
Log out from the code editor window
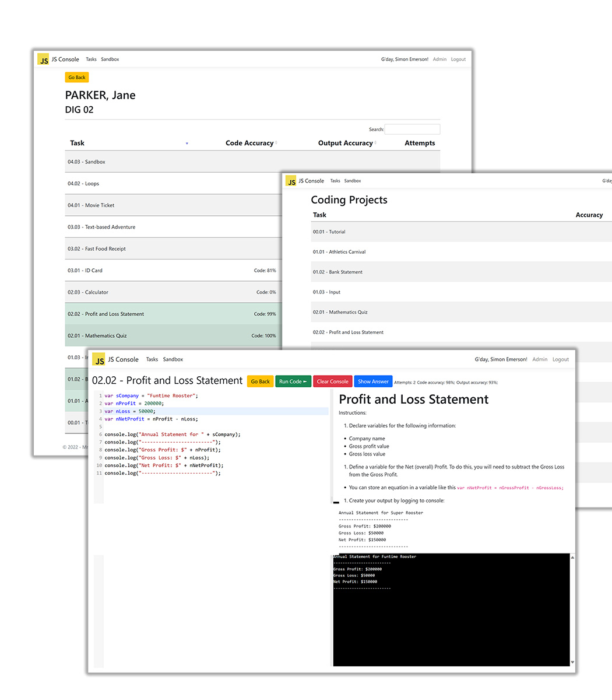coord(560,359)
